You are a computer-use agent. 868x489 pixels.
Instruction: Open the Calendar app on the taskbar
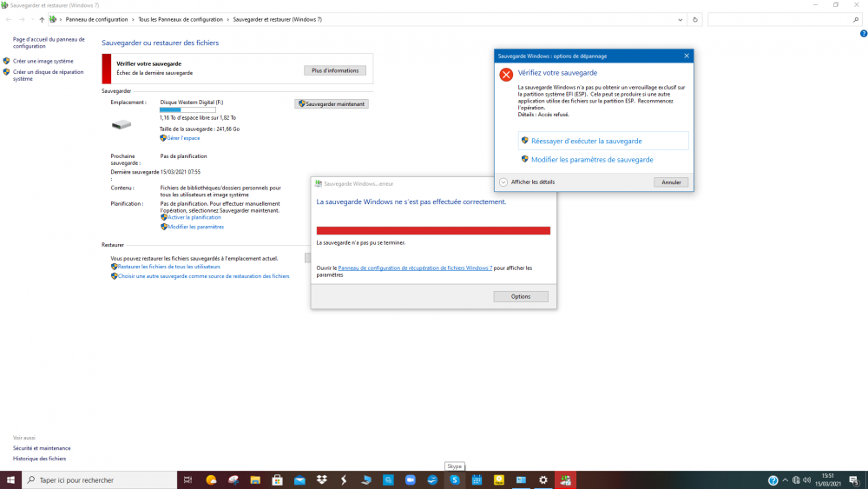click(x=477, y=480)
